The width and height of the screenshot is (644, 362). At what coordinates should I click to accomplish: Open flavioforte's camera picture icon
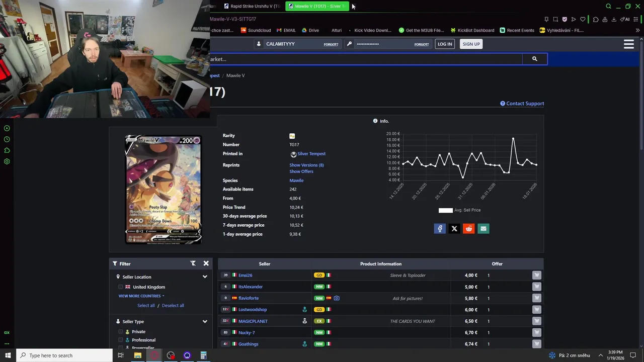[337, 298]
